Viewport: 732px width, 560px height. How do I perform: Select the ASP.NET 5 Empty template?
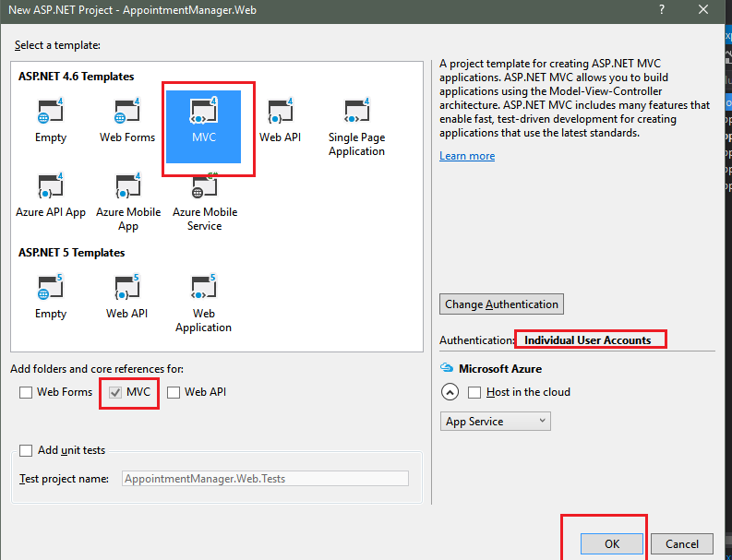coord(51,296)
